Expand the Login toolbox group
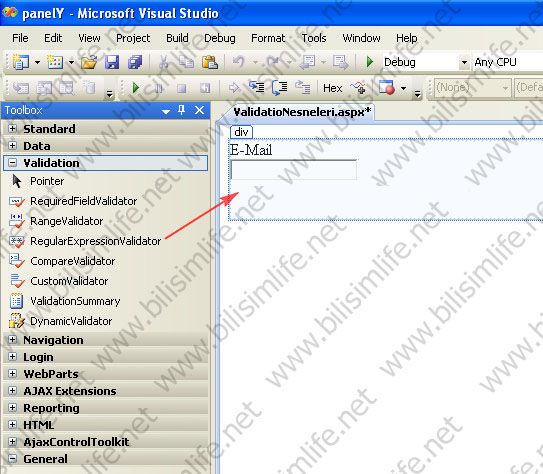Viewport: 543px width, 474px height. coord(12,357)
